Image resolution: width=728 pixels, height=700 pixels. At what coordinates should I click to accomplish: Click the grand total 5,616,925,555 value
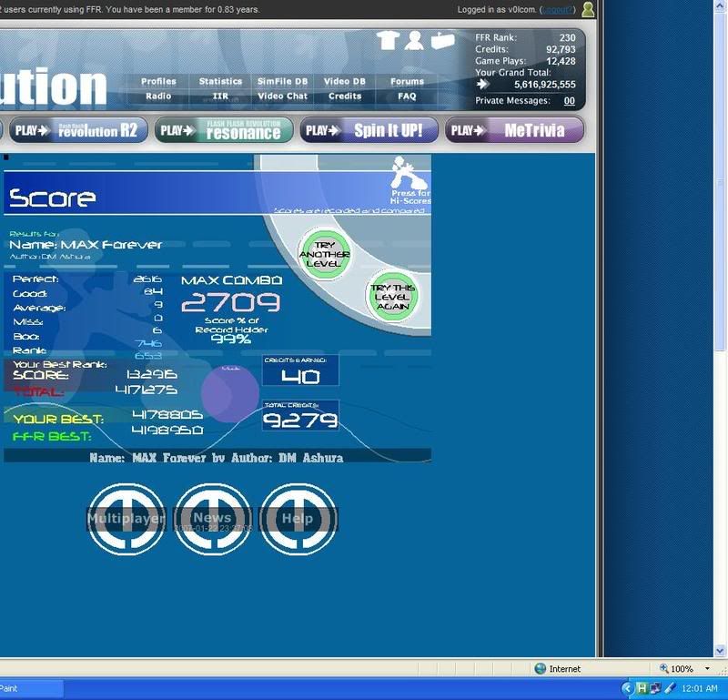pos(544,85)
